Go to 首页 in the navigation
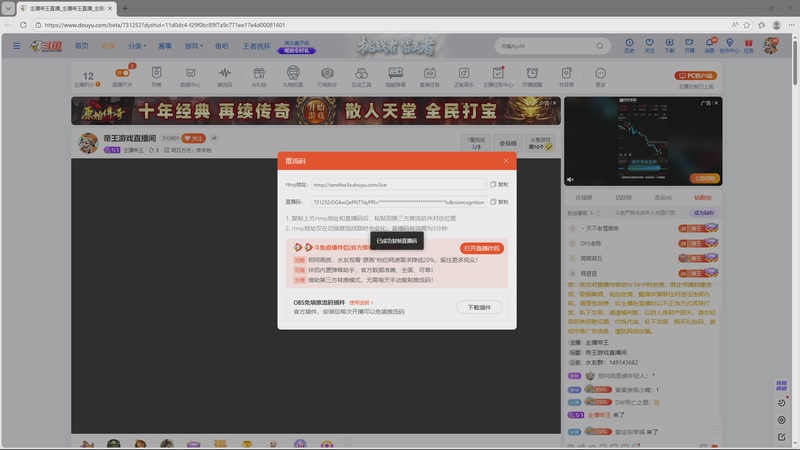 pos(82,46)
